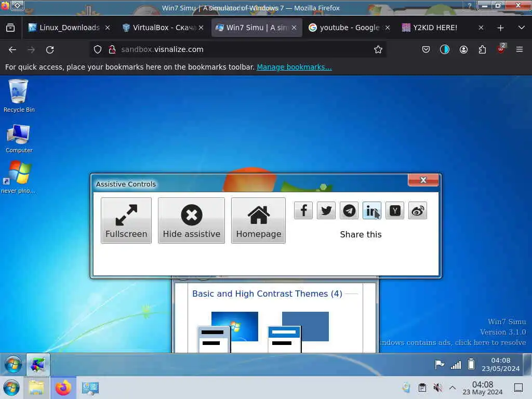Close the Y2KID HERE! tab
The image size is (532, 399).
tap(481, 28)
